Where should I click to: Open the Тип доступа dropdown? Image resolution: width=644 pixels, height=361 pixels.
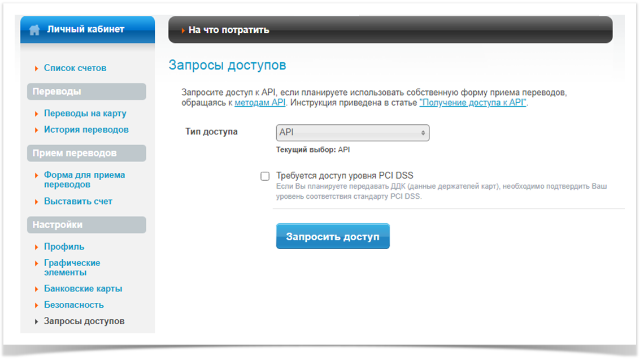click(x=353, y=133)
